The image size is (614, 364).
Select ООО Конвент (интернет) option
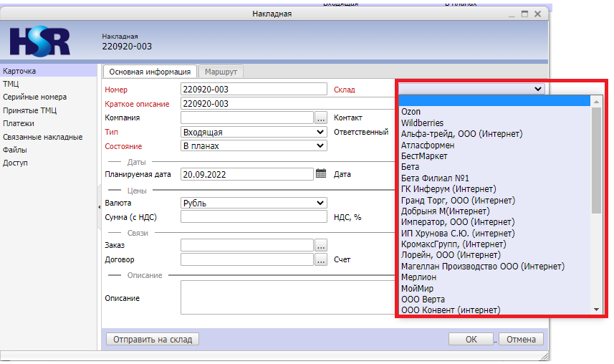[494, 310]
